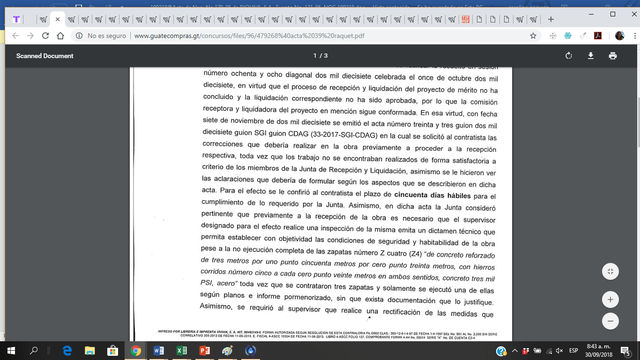Viewport: 640px width, 360px height.
Task: Switch to the first tab with purple T icon
Action: click(16, 19)
